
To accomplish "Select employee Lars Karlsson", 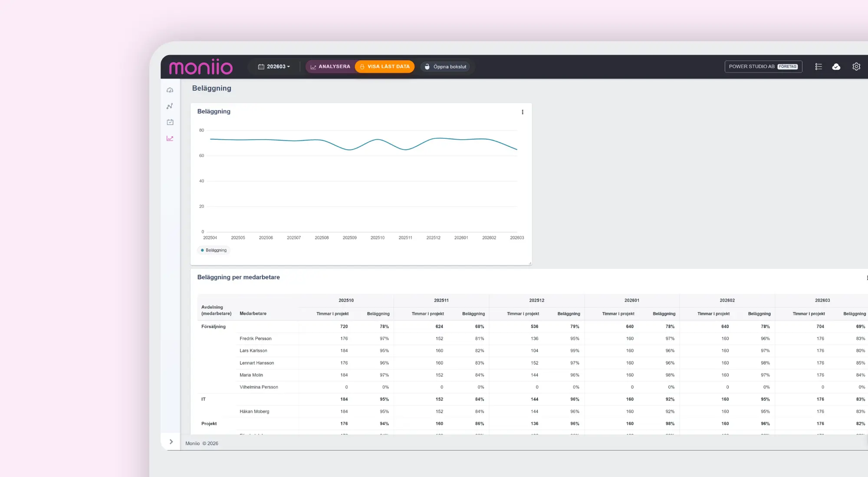I will 253,351.
